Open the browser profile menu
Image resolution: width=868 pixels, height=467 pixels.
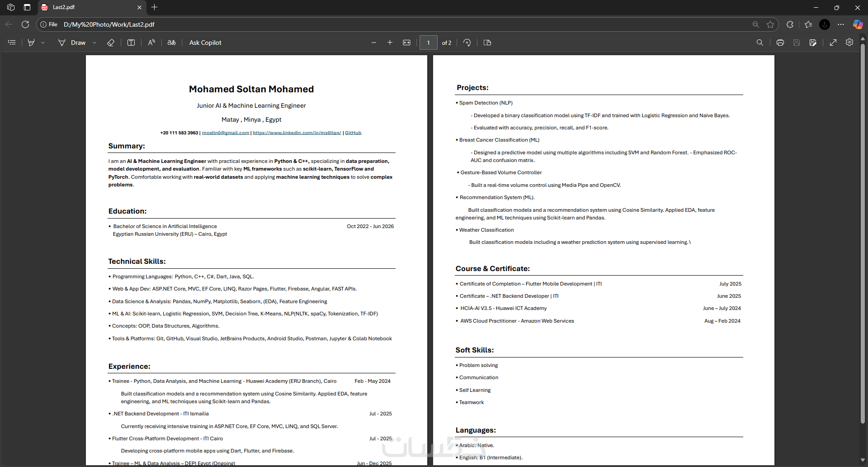coord(825,24)
